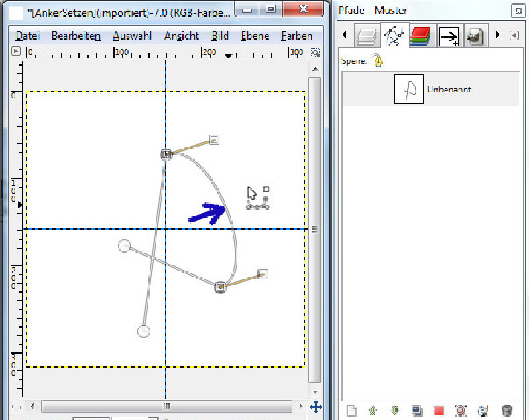Image resolution: width=529 pixels, height=420 pixels.
Task: Create a new path with the page icon
Action: click(x=351, y=410)
